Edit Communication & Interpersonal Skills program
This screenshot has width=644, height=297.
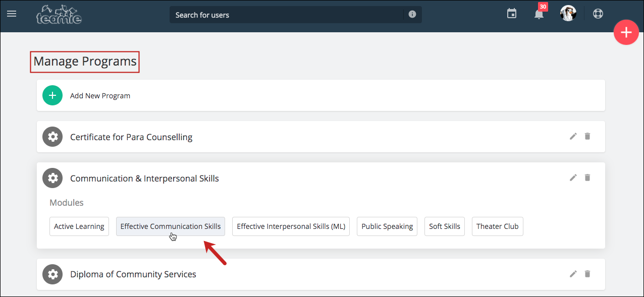(573, 177)
